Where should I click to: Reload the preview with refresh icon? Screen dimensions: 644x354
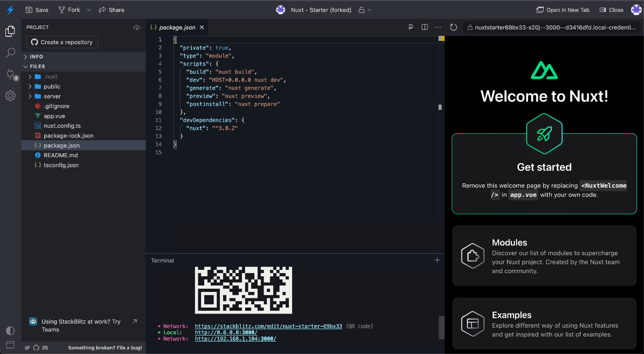(x=454, y=28)
